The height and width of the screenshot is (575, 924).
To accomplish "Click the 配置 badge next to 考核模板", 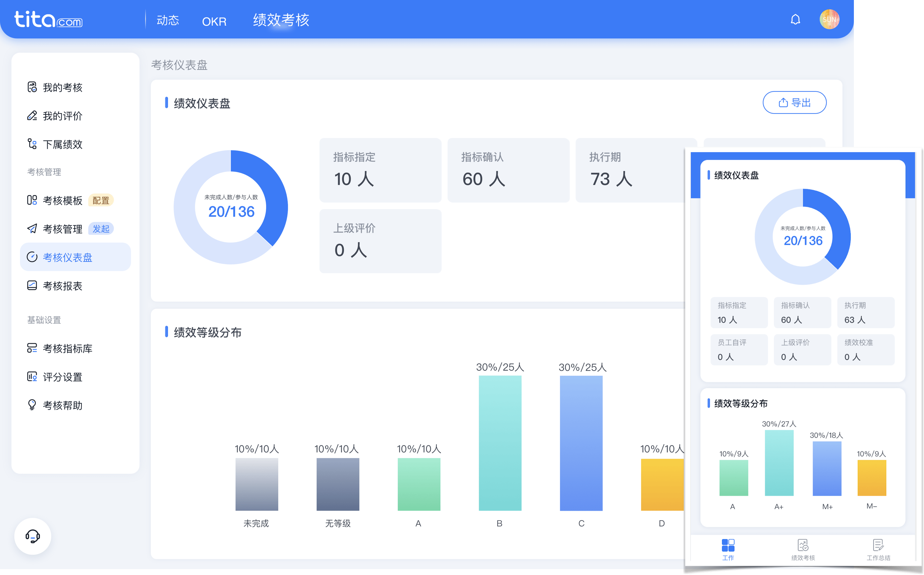I will (x=101, y=200).
